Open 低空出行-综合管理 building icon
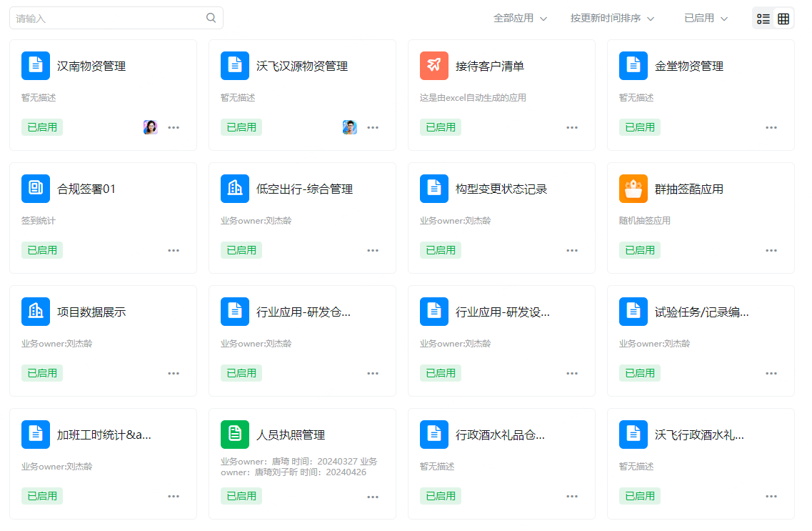Viewport: 812px width, 531px height. [234, 189]
